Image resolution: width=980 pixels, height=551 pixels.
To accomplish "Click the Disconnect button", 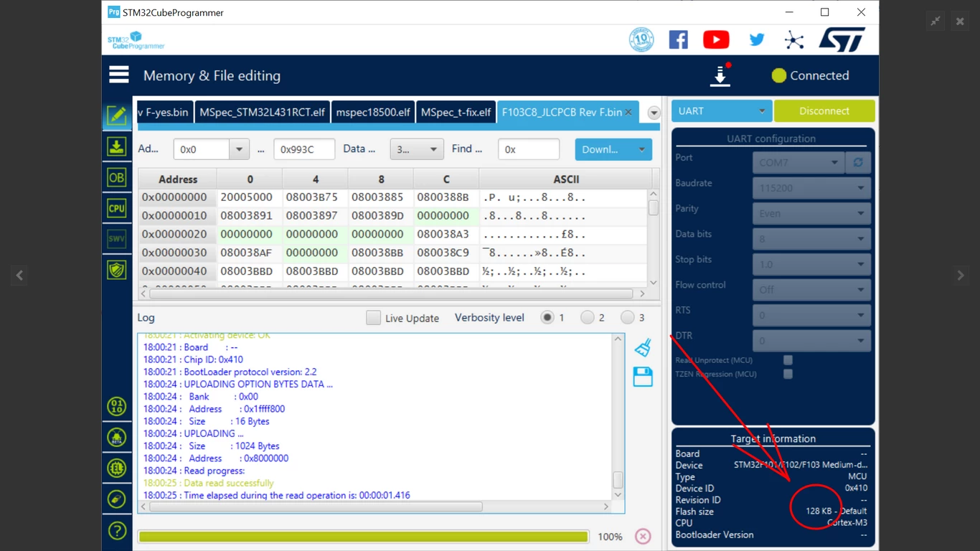I will click(x=824, y=111).
